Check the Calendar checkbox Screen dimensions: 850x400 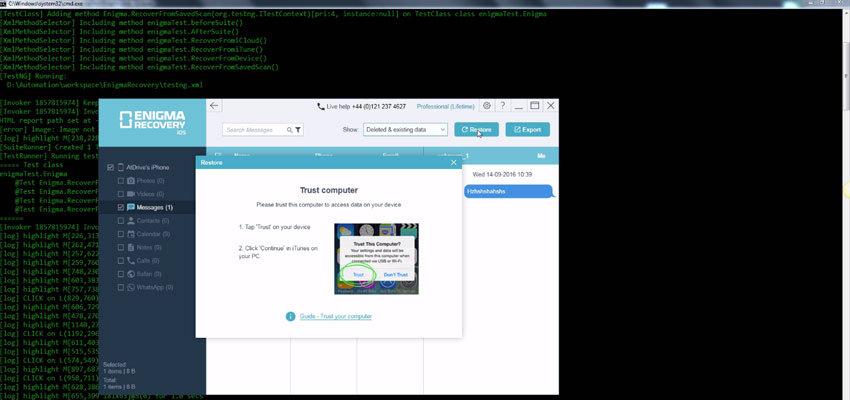(120, 234)
